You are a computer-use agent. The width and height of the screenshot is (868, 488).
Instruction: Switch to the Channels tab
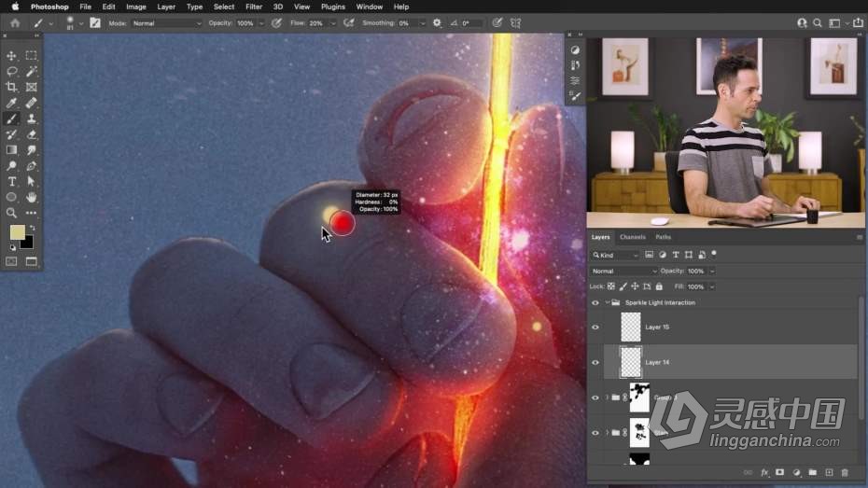[x=632, y=237]
